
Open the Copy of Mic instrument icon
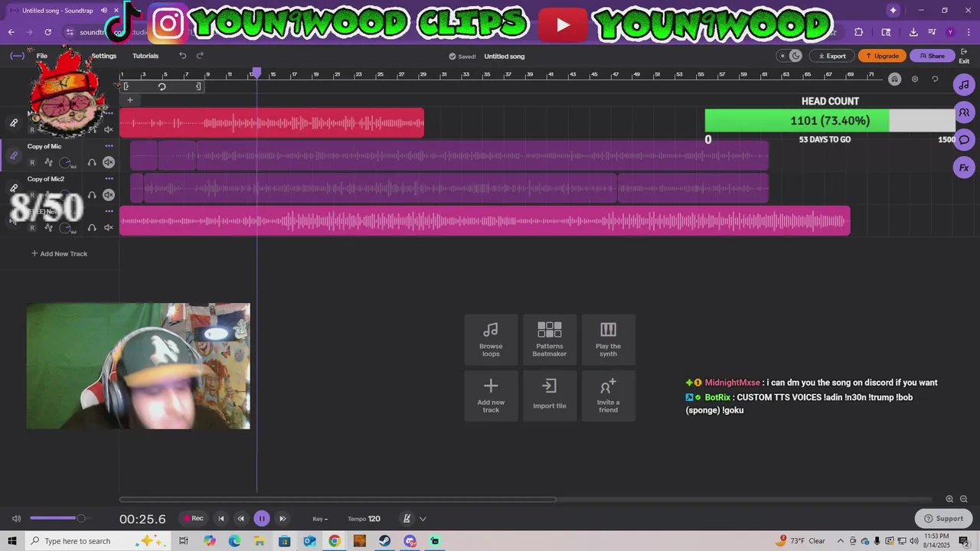coord(13,155)
